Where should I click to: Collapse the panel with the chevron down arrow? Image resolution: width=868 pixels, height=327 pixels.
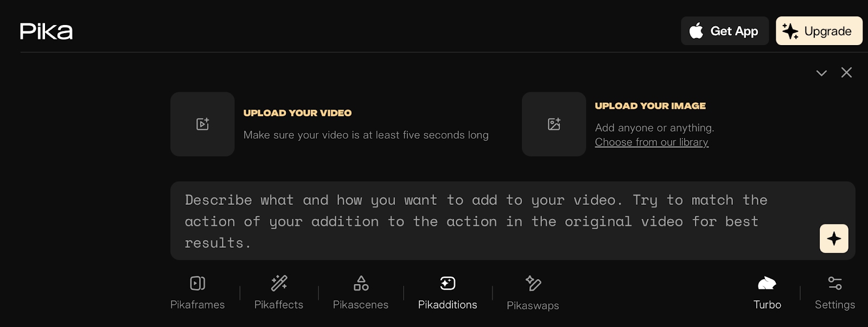click(x=821, y=73)
